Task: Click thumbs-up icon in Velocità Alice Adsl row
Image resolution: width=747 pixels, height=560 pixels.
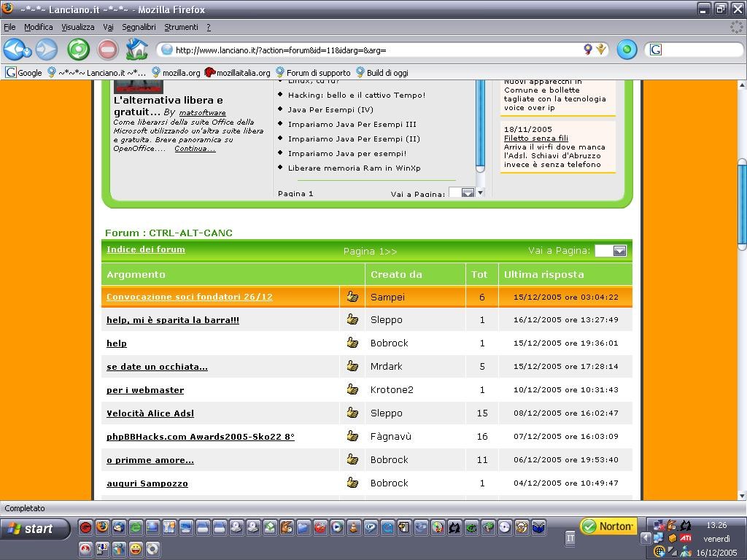Action: (352, 413)
